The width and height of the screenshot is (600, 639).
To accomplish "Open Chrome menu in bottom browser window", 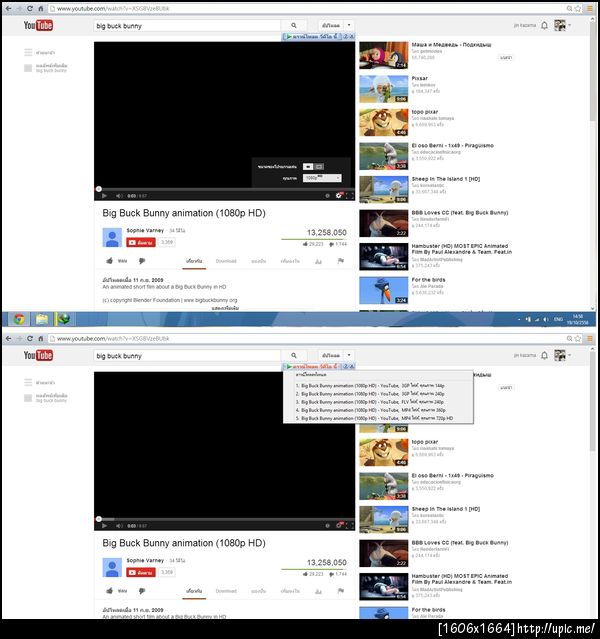I will pos(589,339).
